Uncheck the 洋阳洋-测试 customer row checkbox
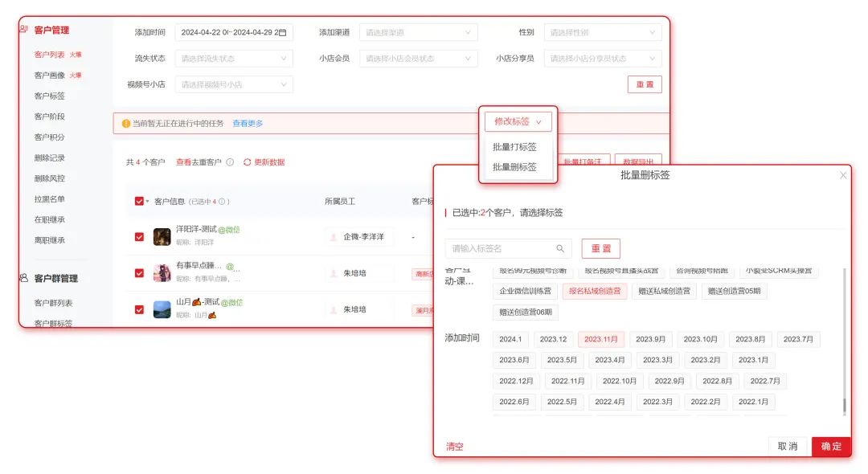The width and height of the screenshot is (868, 474). coord(138,235)
